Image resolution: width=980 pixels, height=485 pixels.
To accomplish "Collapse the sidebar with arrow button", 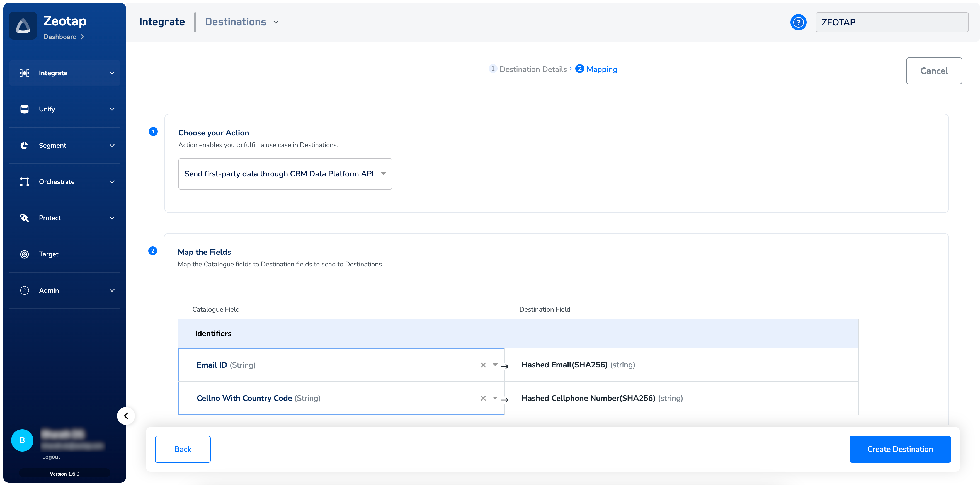I will (126, 416).
